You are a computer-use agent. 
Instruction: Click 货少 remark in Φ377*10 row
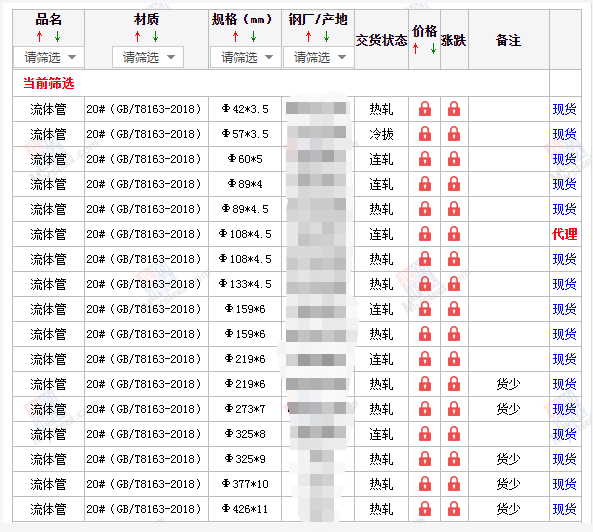click(508, 484)
